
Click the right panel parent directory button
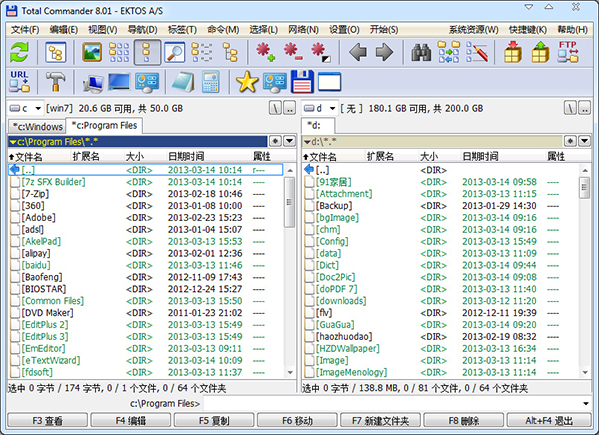(x=585, y=109)
